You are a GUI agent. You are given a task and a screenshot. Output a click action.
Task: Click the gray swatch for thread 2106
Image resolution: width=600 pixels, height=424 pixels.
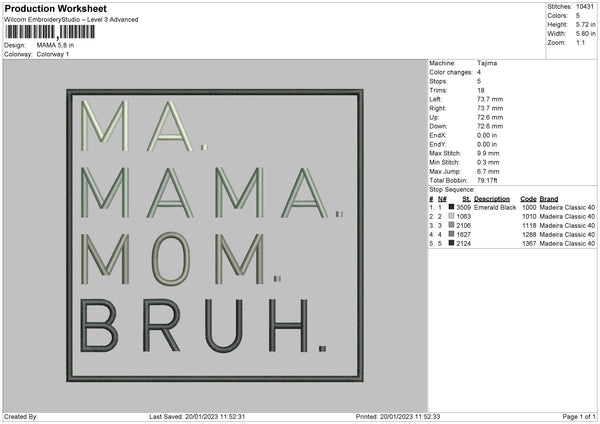451,225
